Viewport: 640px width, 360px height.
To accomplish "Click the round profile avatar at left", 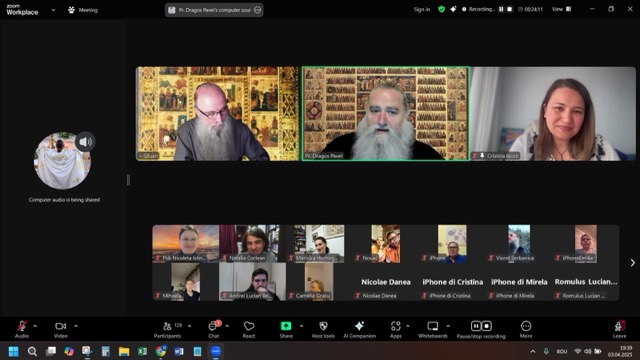I will (x=62, y=160).
